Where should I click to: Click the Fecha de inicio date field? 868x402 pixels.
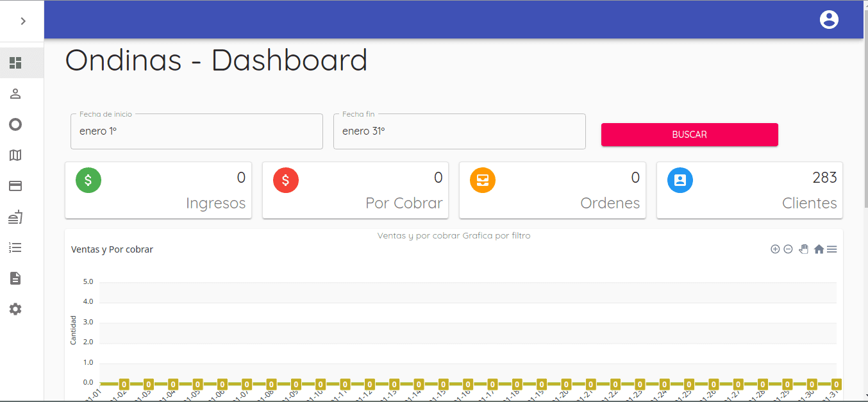(197, 131)
